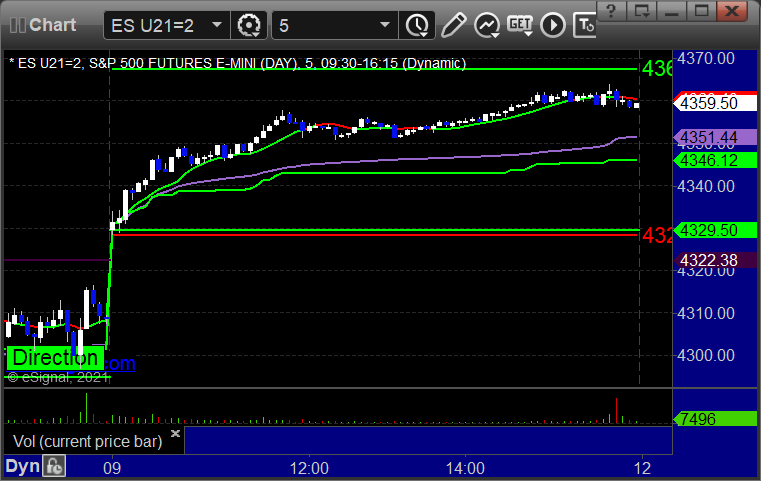
Task: Open the GET tools icon
Action: [520, 25]
